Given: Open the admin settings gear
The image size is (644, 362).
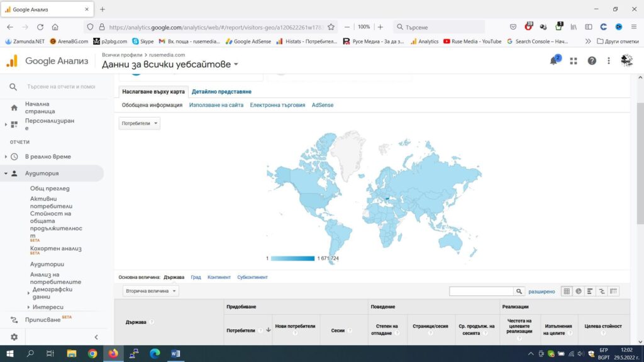Looking at the screenshot, I should 14,337.
